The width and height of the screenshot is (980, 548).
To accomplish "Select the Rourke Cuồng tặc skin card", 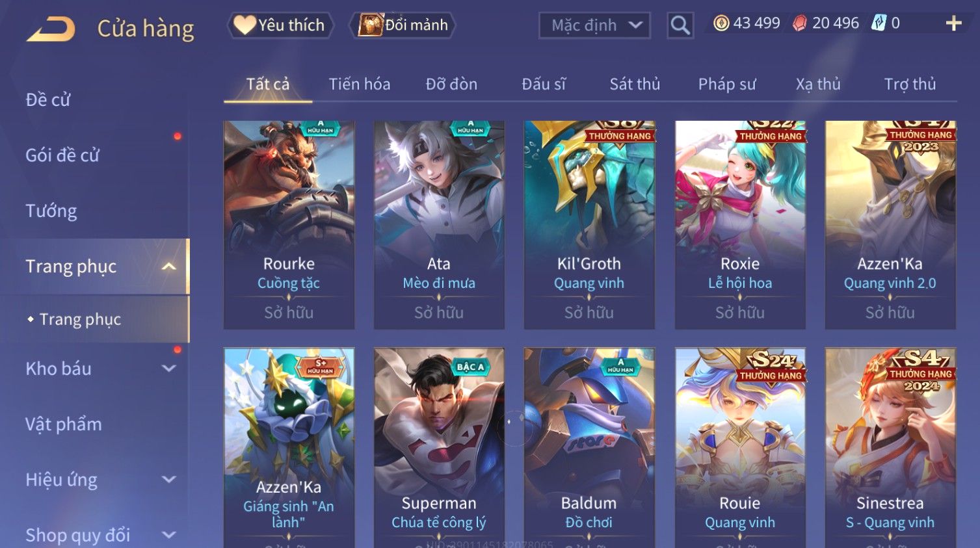I will [289, 224].
